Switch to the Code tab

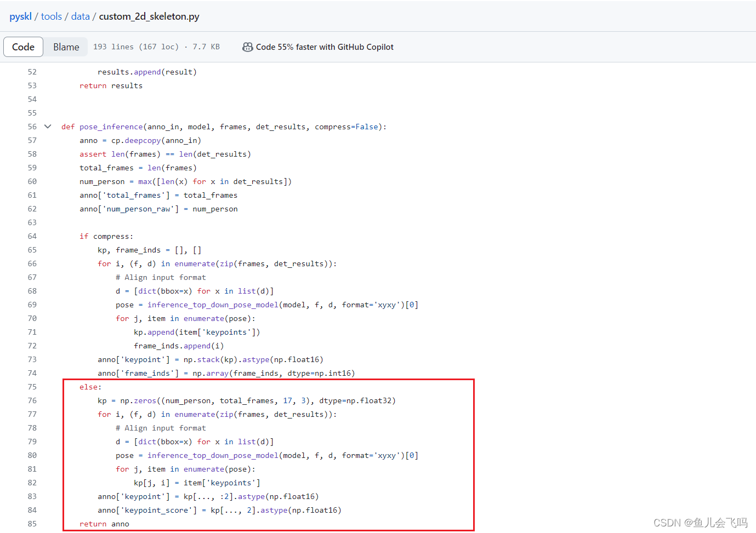point(23,47)
